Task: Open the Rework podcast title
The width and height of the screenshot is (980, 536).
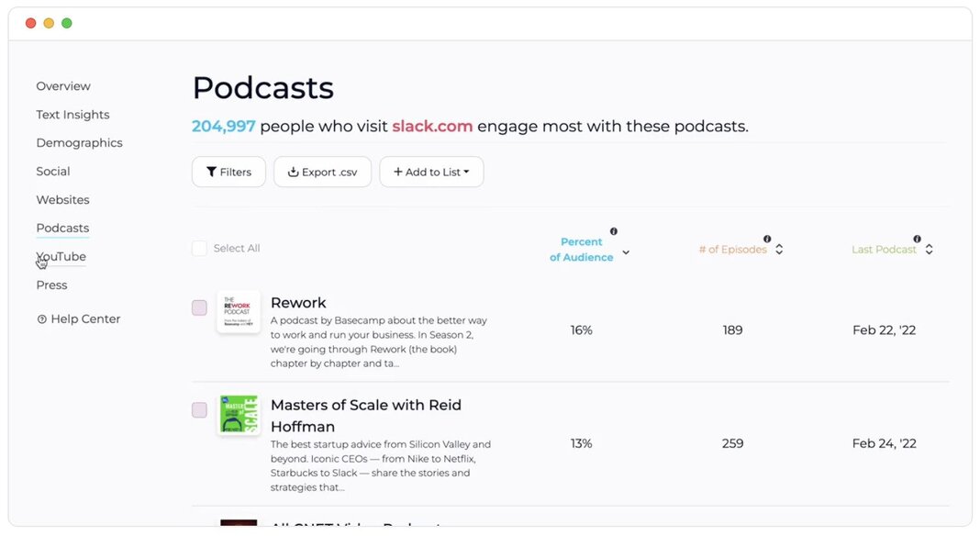Action: point(298,303)
